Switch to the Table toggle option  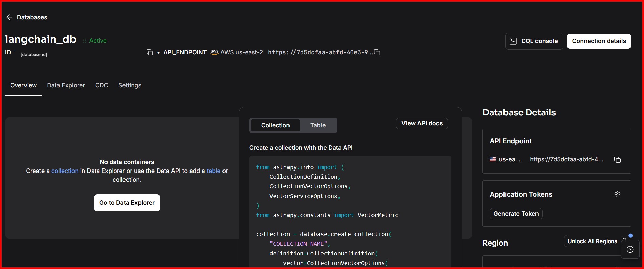pos(318,125)
